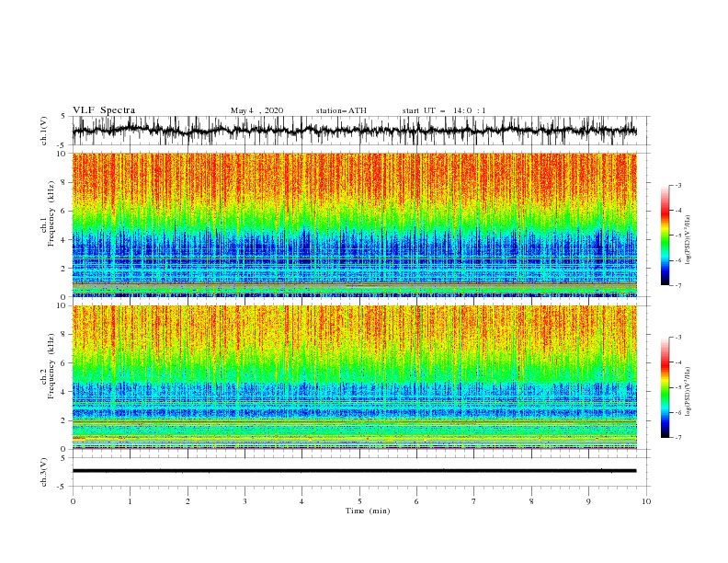Click the 5 tick label on ch.1(V) axis

click(x=64, y=117)
